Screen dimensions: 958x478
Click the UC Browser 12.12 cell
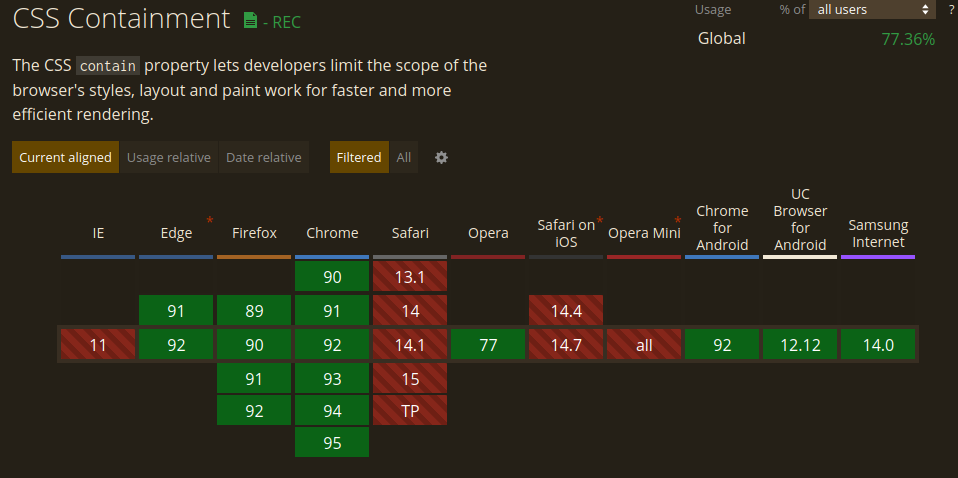pyautogui.click(x=800, y=345)
